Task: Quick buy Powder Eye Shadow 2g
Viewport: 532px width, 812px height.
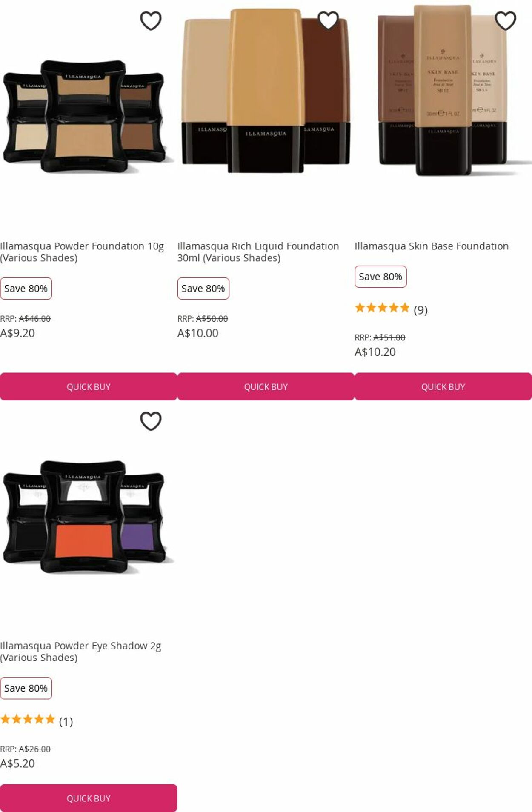Action: tap(89, 798)
